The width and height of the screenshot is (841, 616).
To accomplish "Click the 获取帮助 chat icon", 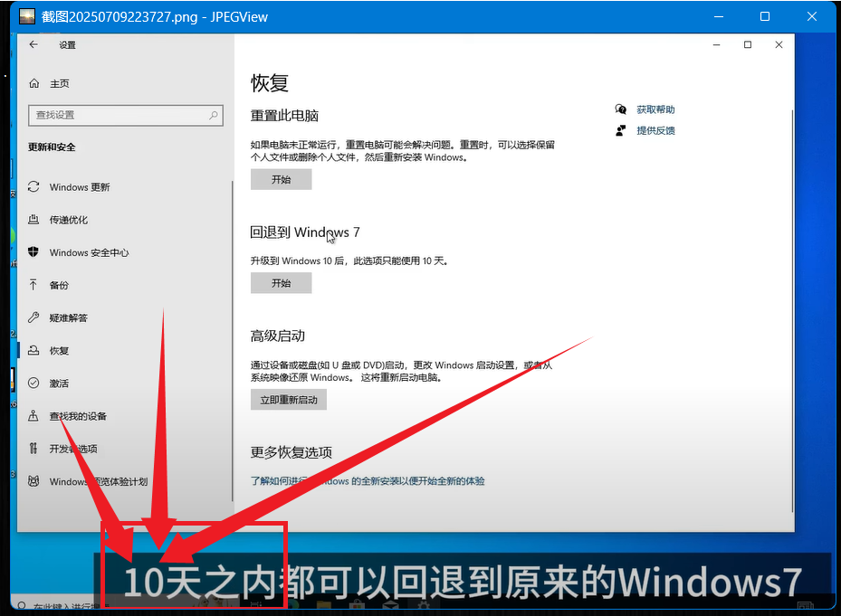I will click(x=620, y=109).
